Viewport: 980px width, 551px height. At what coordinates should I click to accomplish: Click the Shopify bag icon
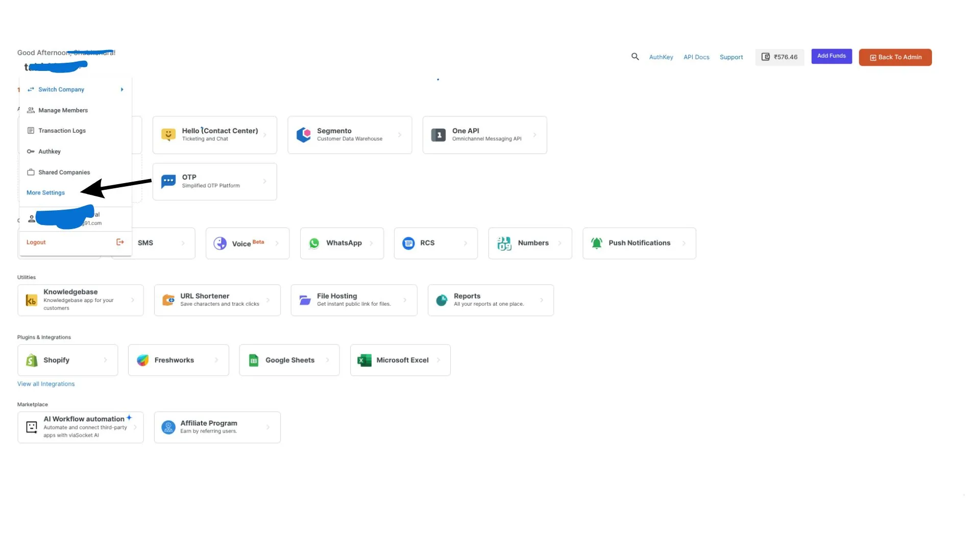point(32,360)
